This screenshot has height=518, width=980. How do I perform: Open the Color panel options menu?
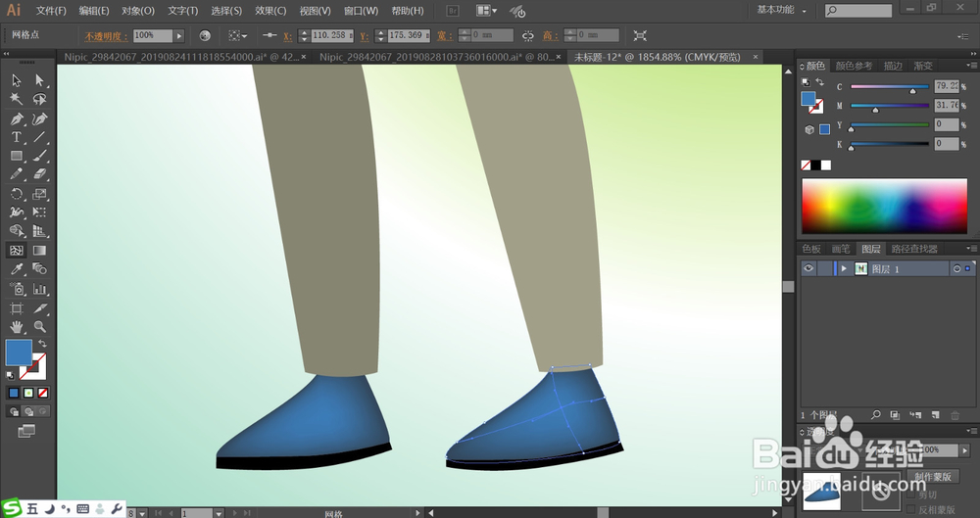(x=971, y=65)
